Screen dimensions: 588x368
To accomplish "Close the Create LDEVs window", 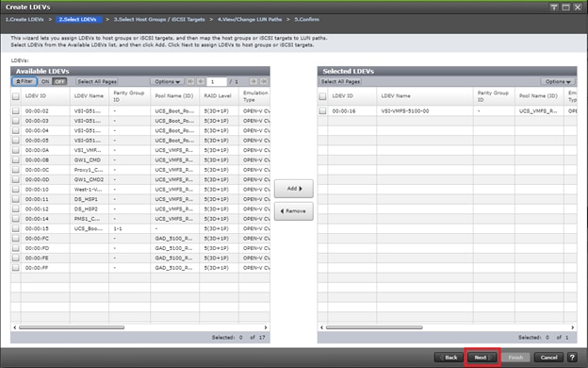I will tap(578, 8).
